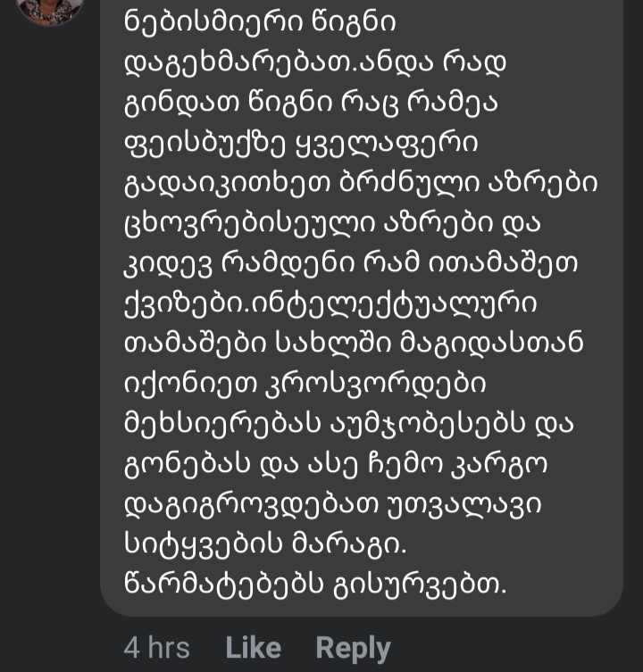The height and width of the screenshot is (672, 643).
Task: Click the Like button under the comment
Action: pyautogui.click(x=253, y=647)
